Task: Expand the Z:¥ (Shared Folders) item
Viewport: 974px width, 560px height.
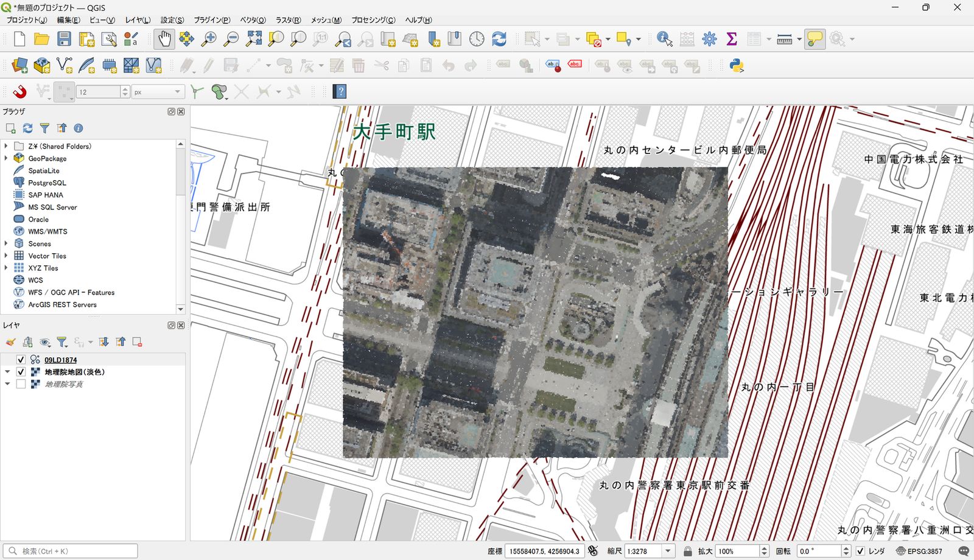Action: [x=6, y=146]
